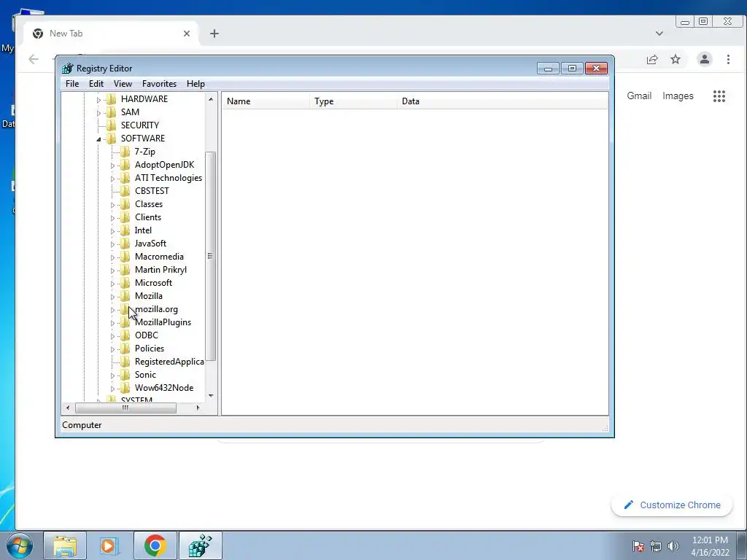This screenshot has width=747, height=560.
Task: Open the View menu in Registry Editor
Action: [x=123, y=84]
